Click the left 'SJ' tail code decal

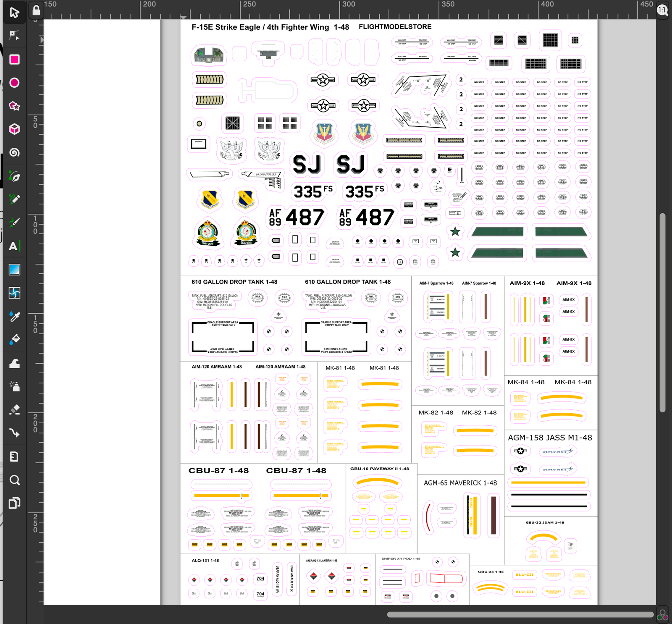point(307,164)
